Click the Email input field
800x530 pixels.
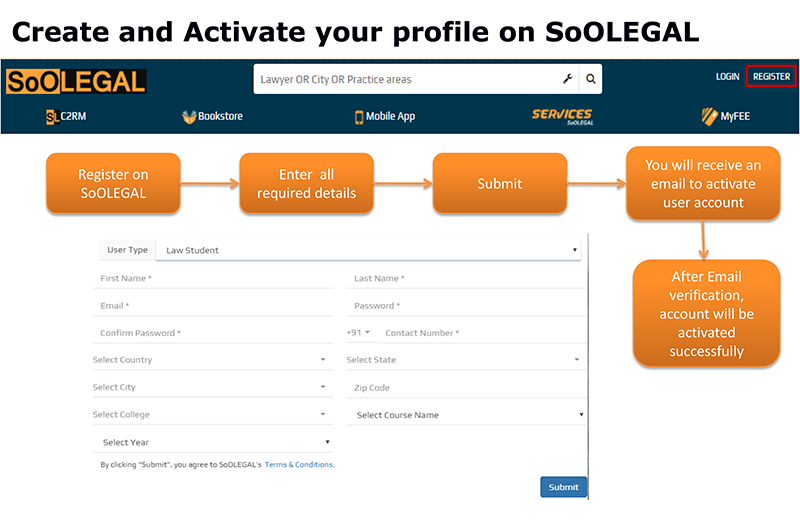[x=210, y=305]
